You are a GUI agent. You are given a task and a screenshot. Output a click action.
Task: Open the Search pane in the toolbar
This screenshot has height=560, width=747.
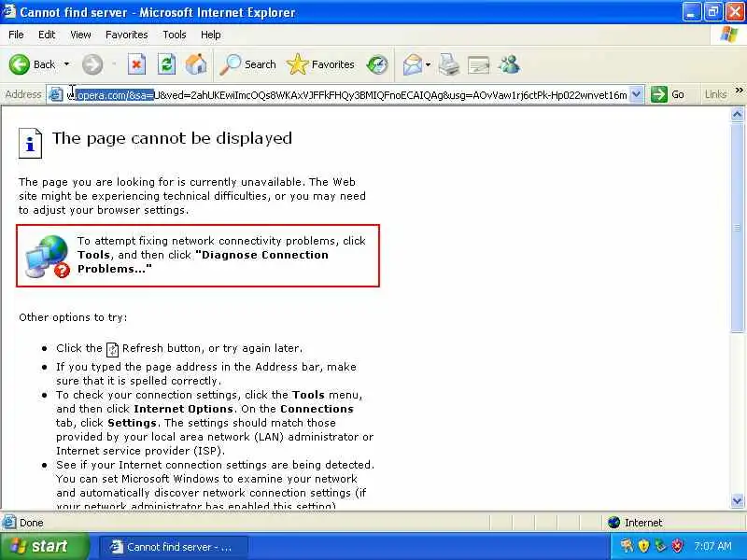(247, 64)
